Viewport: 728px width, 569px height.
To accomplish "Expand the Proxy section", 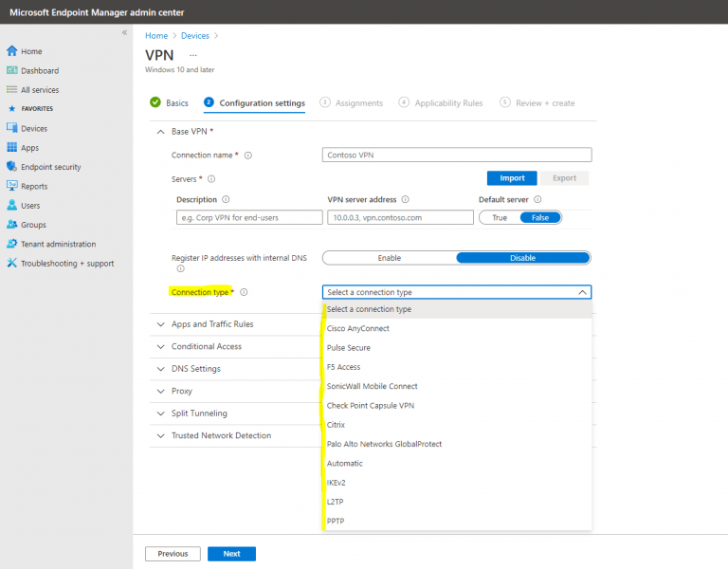I will (160, 391).
